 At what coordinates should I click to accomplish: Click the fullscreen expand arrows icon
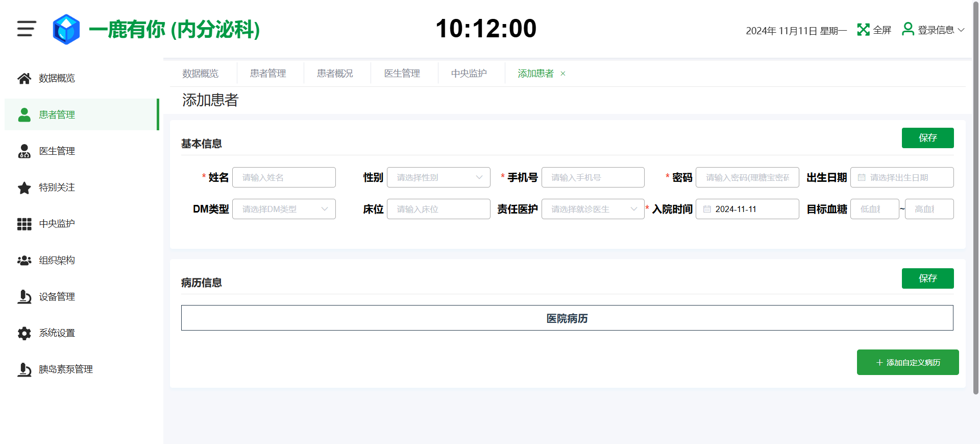[863, 30]
